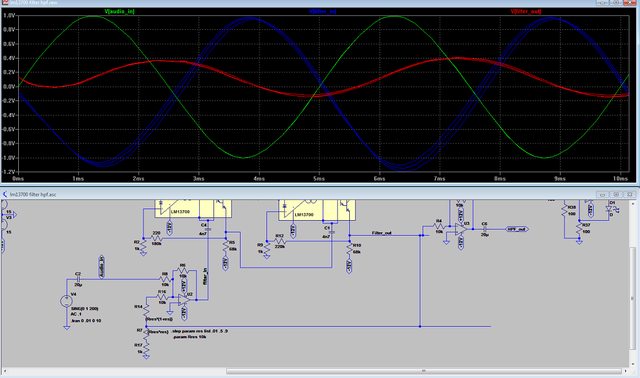The image size is (640, 378).
Task: Click the Filter_in vertical net label
Action: tap(205, 276)
